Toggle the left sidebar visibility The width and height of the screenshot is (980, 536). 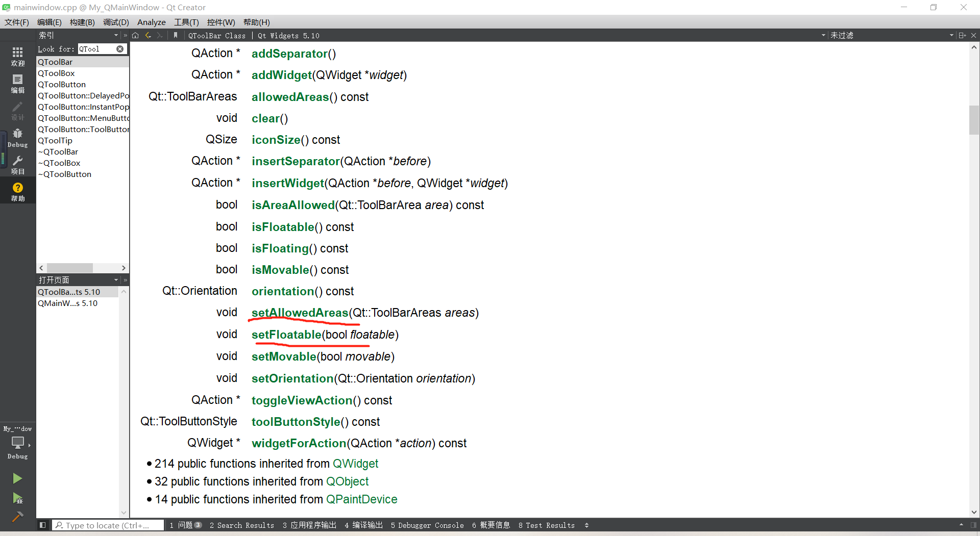(43, 525)
